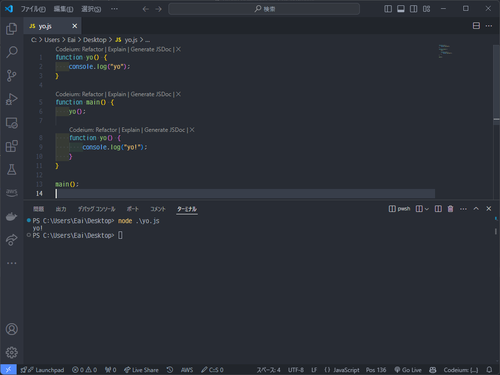500x375 pixels.
Task: Show problems count in status bar
Action: [84, 370]
